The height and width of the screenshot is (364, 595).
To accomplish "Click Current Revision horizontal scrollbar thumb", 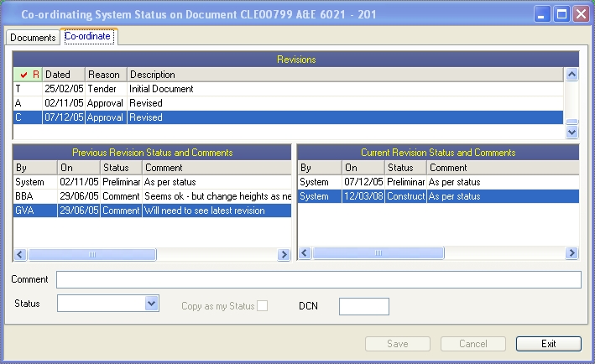I will click(378, 253).
